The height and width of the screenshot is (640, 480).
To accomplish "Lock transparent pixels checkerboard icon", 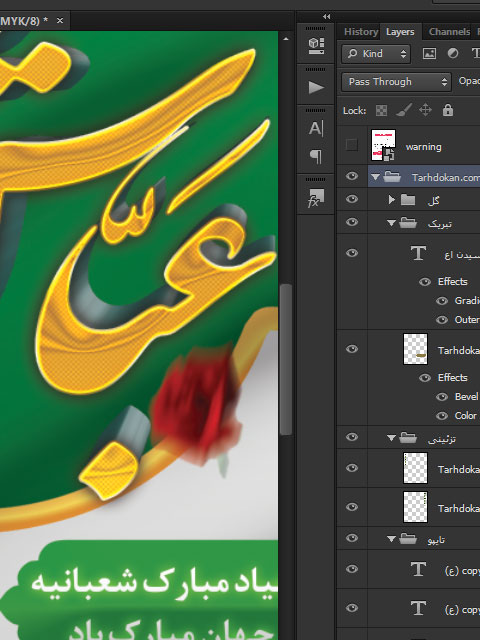I will 381,111.
